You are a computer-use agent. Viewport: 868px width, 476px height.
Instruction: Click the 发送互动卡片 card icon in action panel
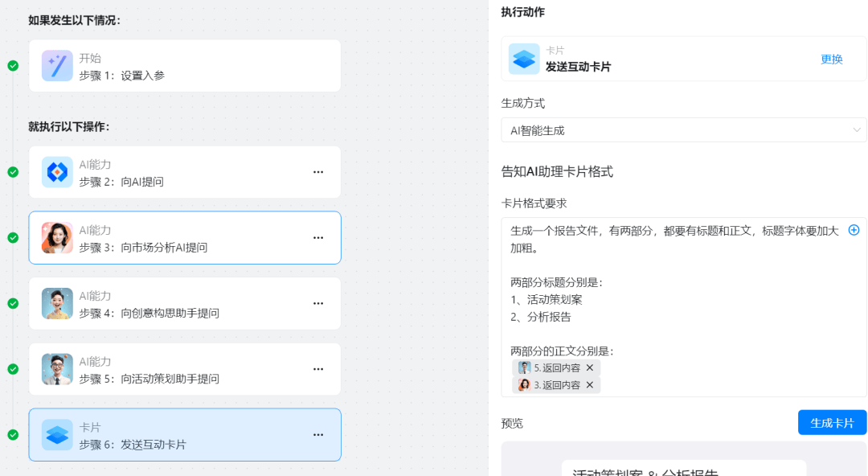coord(524,59)
